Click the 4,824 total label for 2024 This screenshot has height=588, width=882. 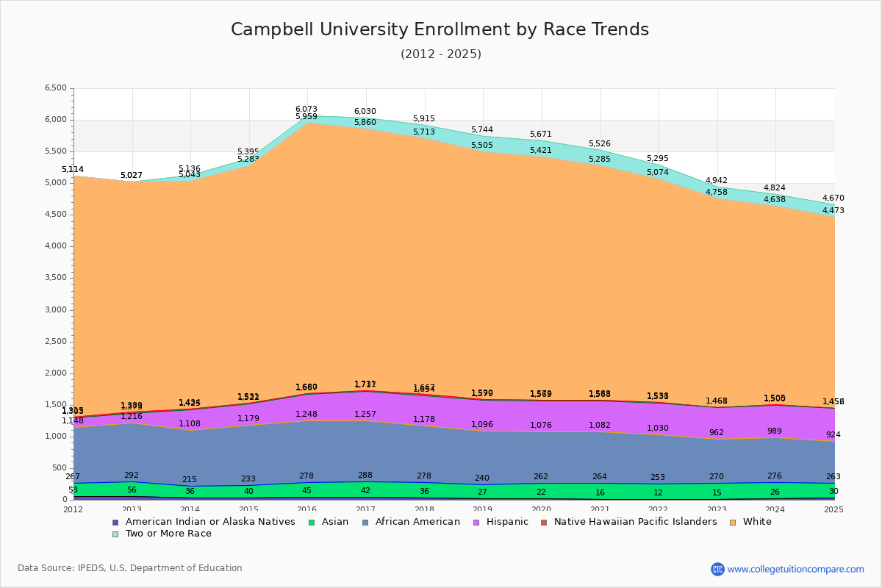coord(775,187)
